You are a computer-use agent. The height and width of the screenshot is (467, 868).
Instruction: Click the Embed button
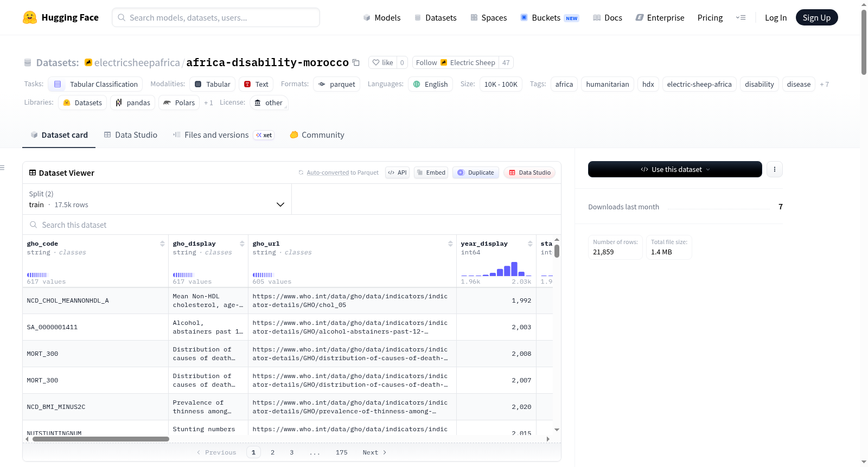click(431, 172)
